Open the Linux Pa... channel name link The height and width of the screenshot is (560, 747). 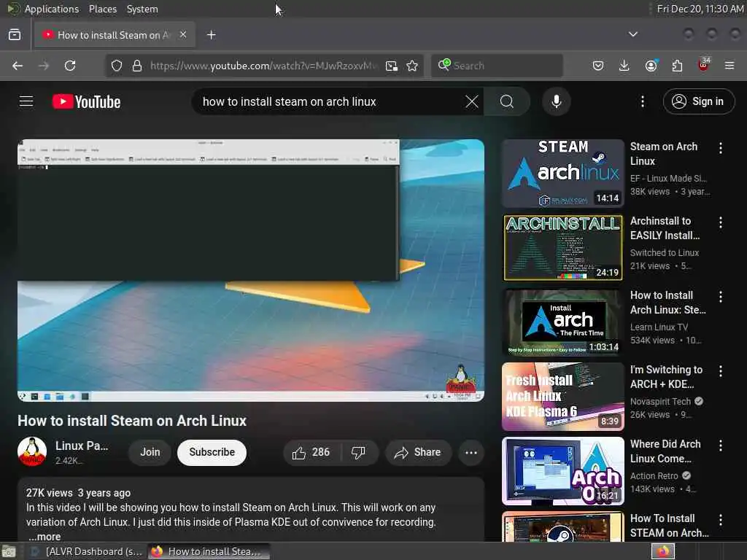[x=82, y=446]
